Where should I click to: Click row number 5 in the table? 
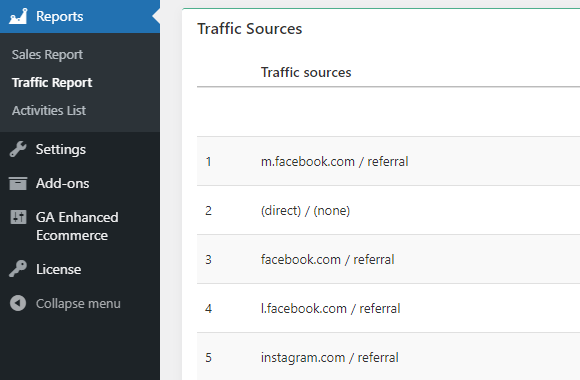pos(209,357)
